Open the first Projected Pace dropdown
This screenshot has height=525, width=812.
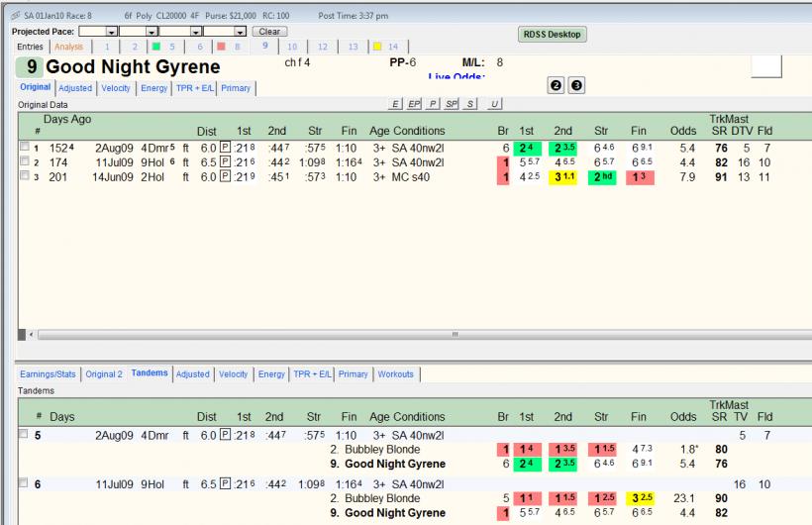[111, 32]
